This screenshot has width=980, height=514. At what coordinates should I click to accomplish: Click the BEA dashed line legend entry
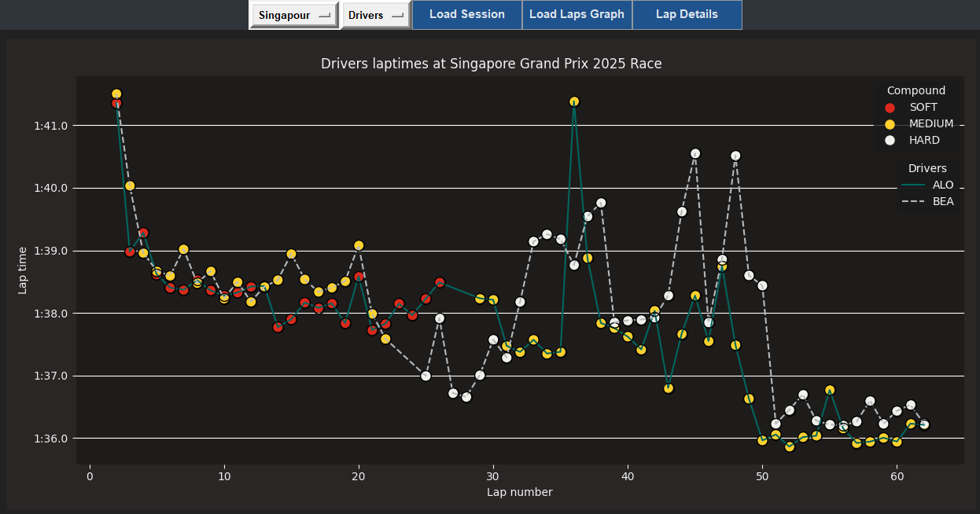point(927,202)
